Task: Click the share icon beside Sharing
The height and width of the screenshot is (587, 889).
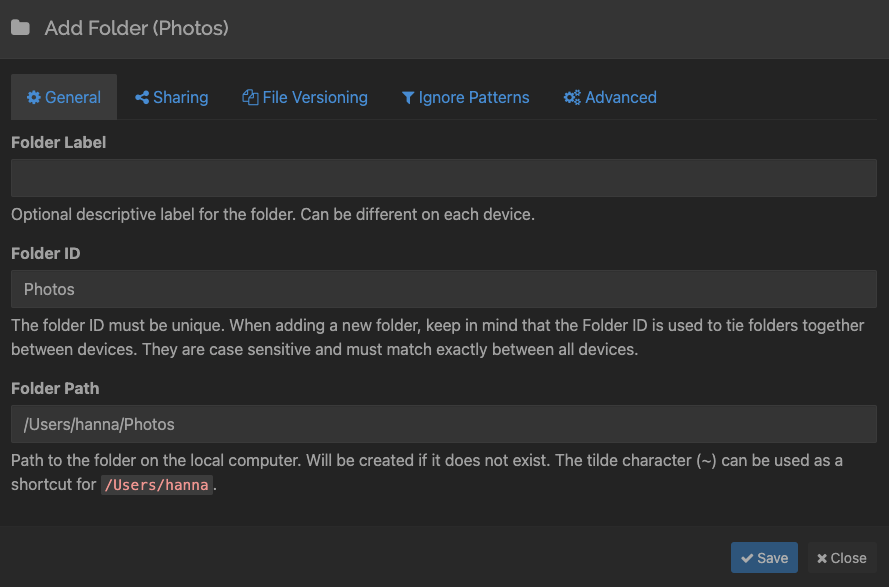Action: point(142,98)
